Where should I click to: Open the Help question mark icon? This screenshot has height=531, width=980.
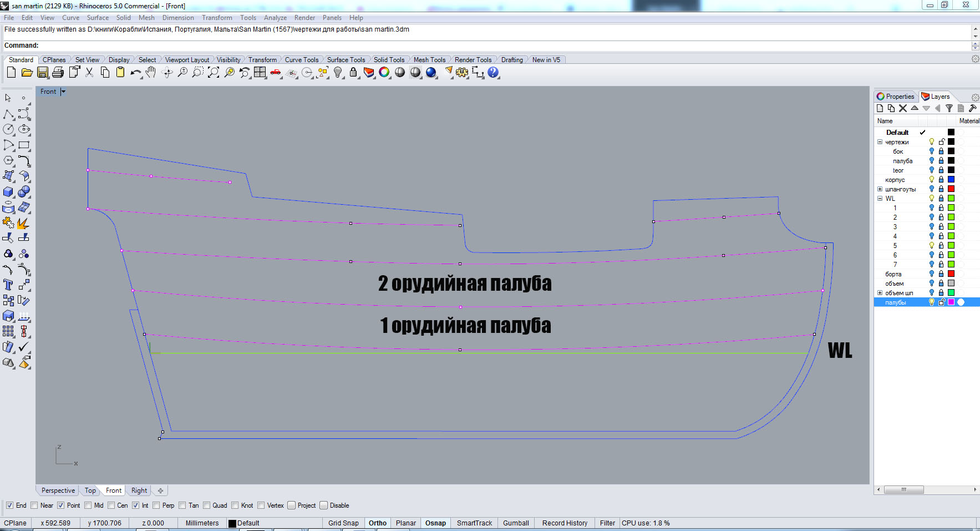pyautogui.click(x=493, y=73)
